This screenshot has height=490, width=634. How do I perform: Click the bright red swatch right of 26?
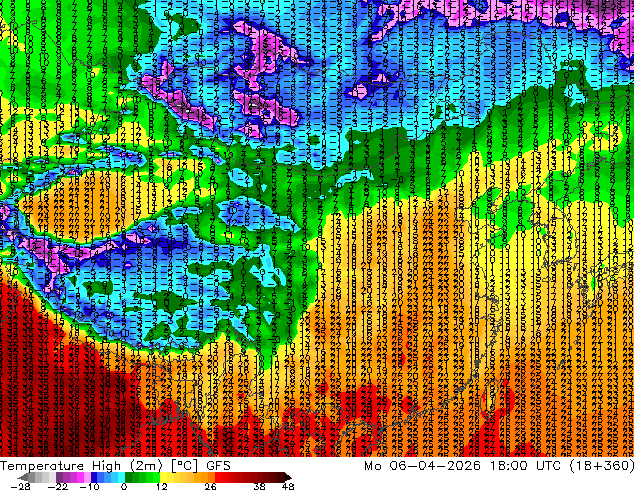[x=218, y=478]
